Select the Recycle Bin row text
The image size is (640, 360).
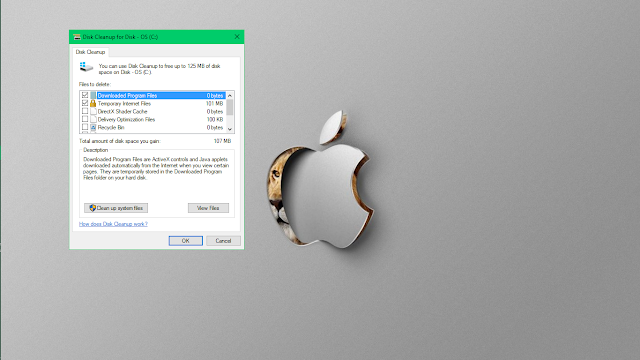111,127
